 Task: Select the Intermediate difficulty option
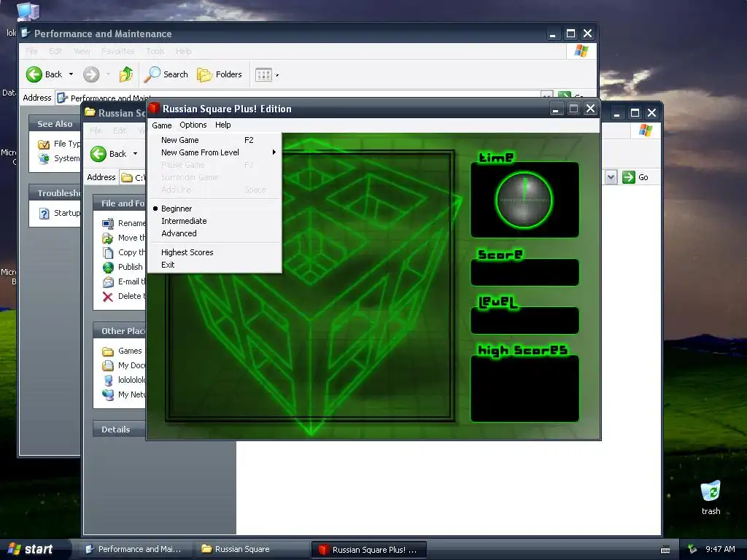click(x=215, y=221)
